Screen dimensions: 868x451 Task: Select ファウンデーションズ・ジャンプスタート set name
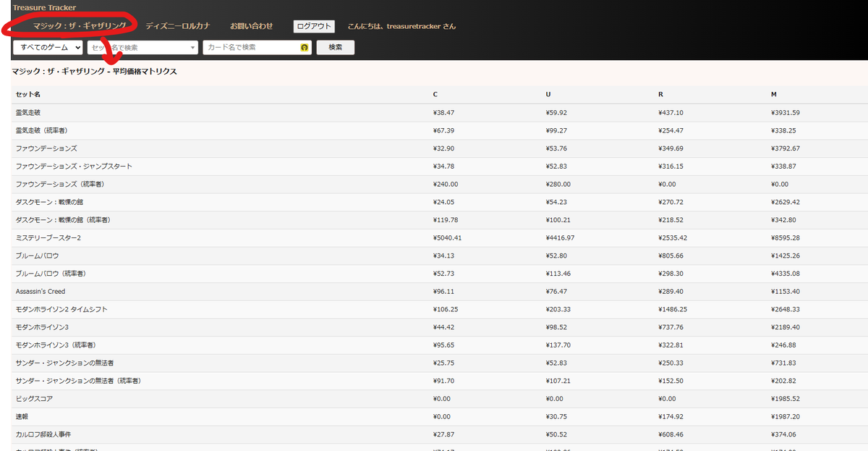pos(74,167)
